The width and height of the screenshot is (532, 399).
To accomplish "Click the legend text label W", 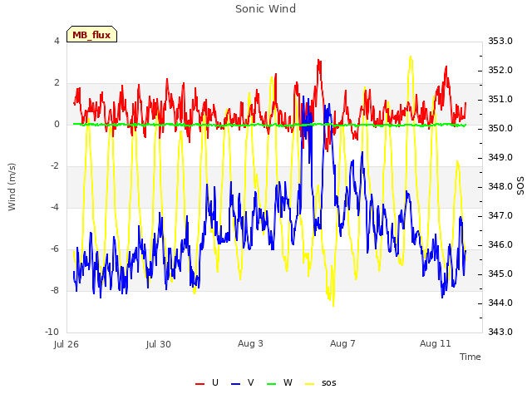I will [288, 382].
